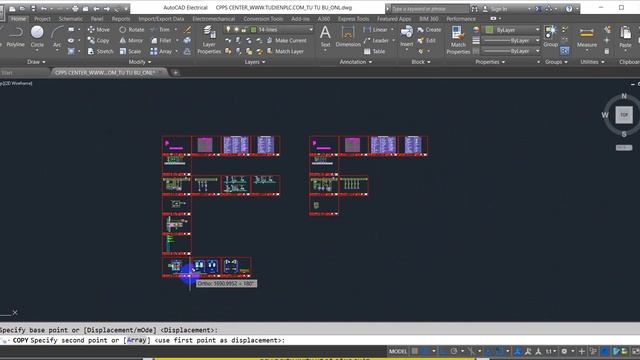Screen dimensions: 640x360
Task: Select the Arc tool
Action: [x=57, y=36]
